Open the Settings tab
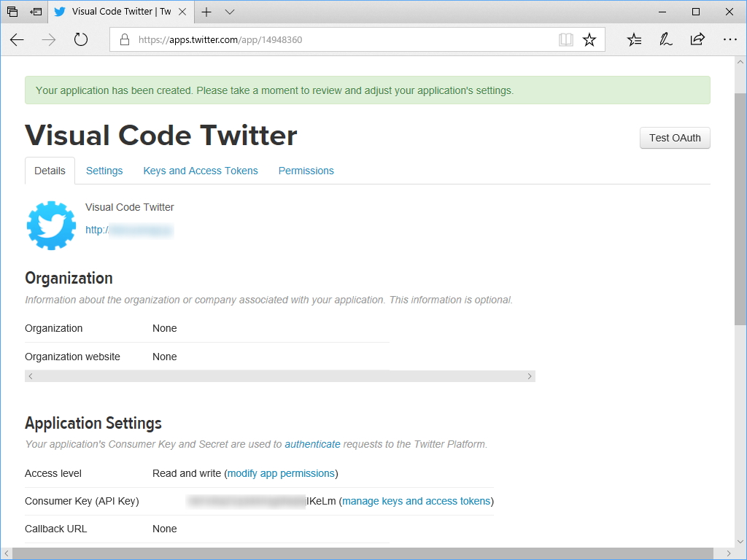The height and width of the screenshot is (560, 747). click(x=104, y=171)
